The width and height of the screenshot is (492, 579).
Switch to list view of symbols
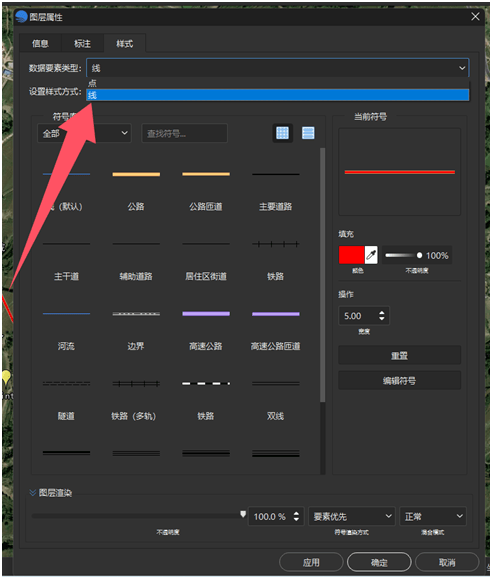(x=308, y=133)
